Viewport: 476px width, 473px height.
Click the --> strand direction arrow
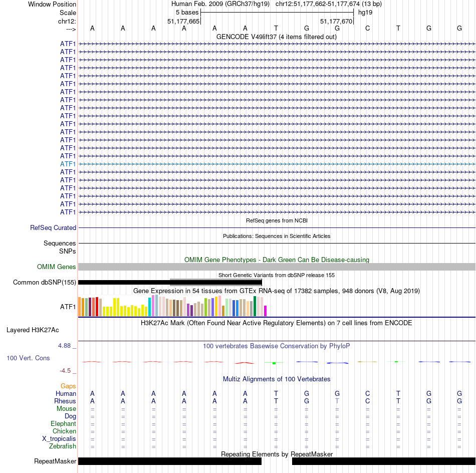point(71,29)
